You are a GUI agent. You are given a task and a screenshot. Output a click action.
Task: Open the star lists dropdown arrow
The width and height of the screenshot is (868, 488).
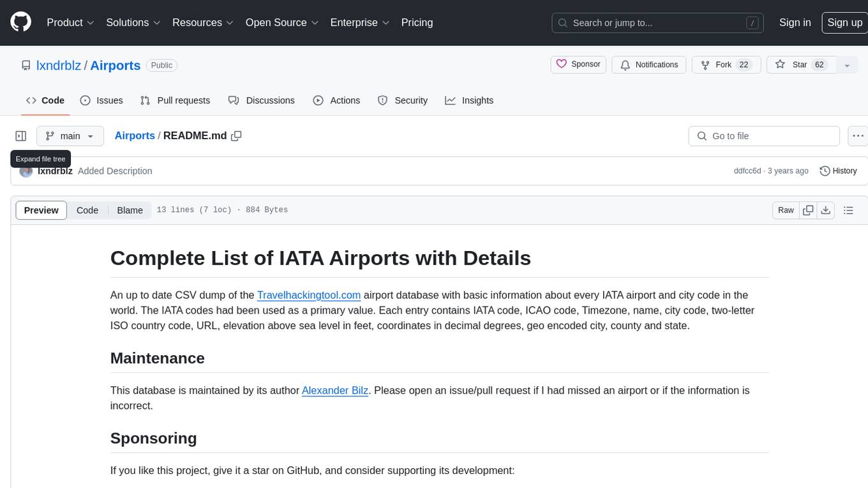click(x=847, y=65)
